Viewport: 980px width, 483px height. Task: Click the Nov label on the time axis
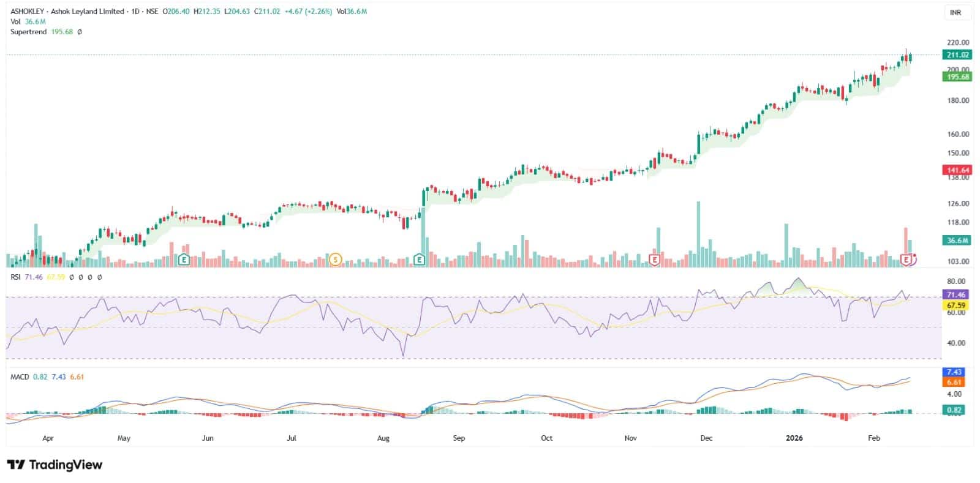(x=631, y=438)
